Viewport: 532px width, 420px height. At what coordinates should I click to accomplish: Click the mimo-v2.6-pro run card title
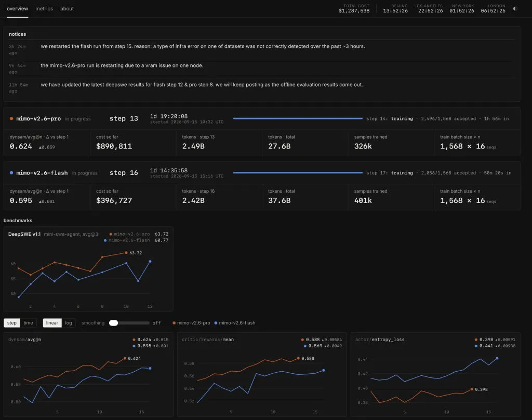coord(38,119)
